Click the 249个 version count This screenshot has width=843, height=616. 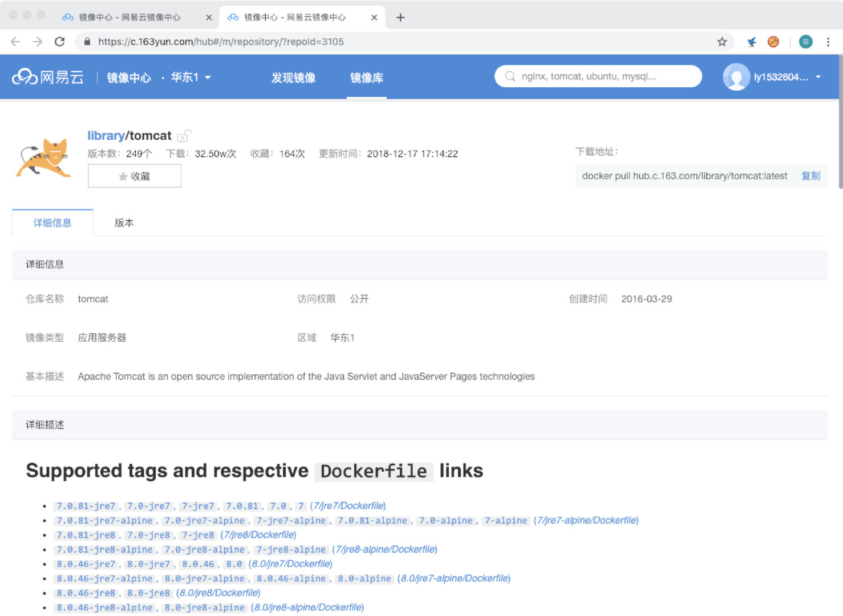tap(139, 153)
